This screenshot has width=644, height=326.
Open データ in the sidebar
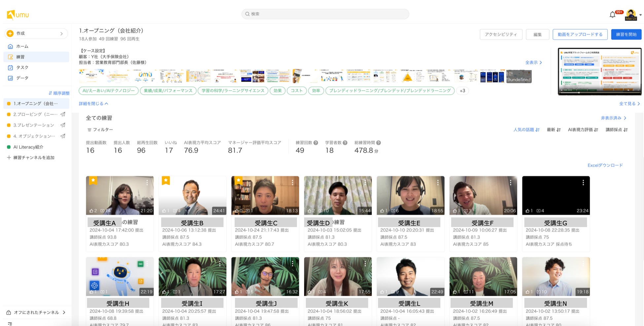point(22,78)
